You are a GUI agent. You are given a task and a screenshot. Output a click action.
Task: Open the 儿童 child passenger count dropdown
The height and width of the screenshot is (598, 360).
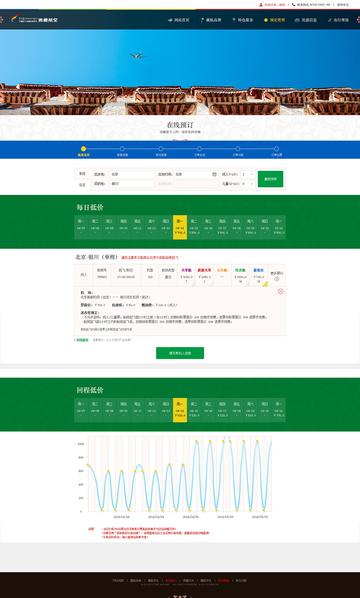coord(248,184)
